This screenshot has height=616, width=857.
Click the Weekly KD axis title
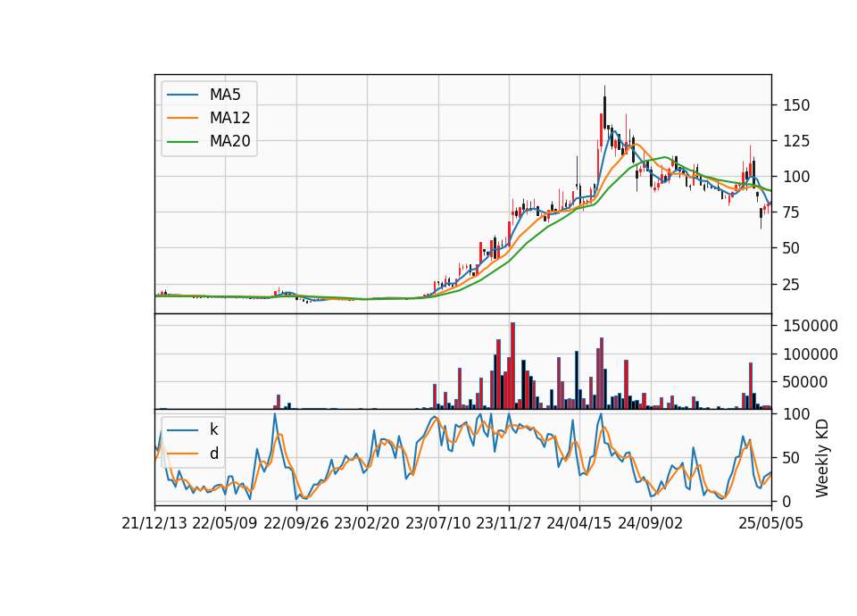tap(821, 458)
